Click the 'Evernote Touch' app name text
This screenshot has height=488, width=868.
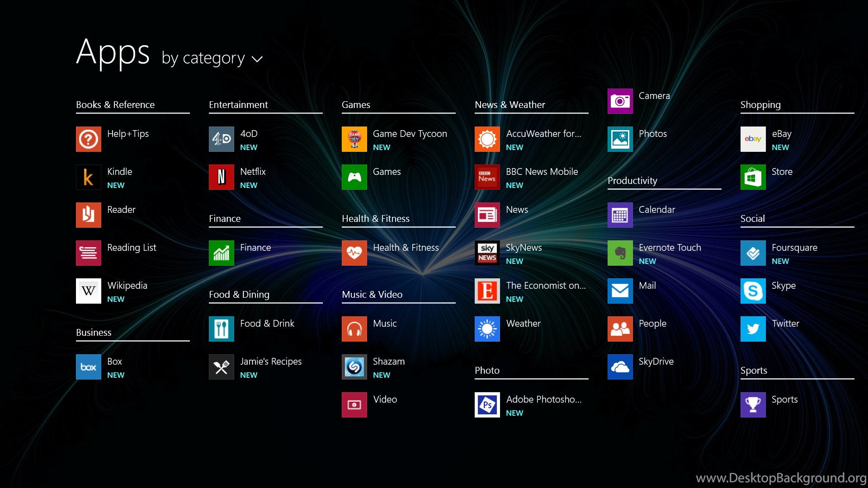click(670, 248)
